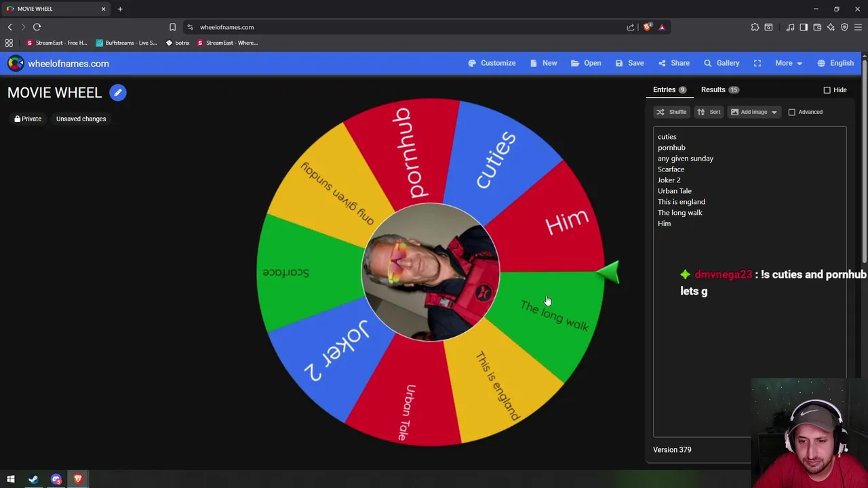The image size is (868, 488).
Task: Open a saved wheel
Action: pyautogui.click(x=586, y=63)
